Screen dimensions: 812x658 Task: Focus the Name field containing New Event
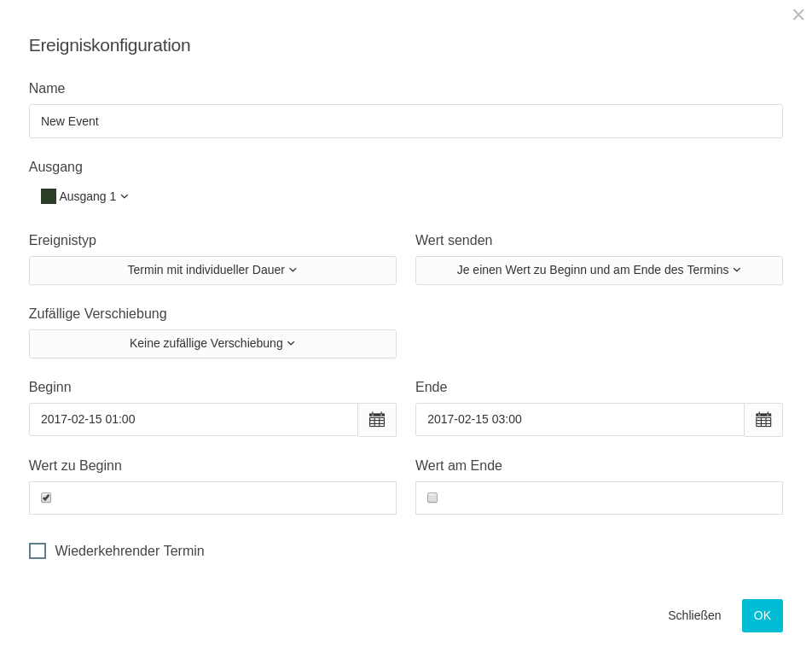(x=405, y=121)
